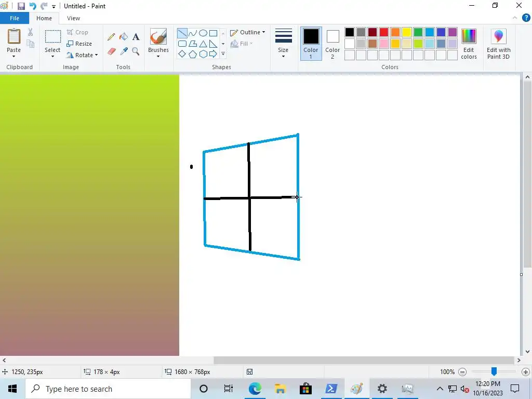Screen dimensions: 532x399
Task: Switch to the Home tab
Action: tap(44, 18)
